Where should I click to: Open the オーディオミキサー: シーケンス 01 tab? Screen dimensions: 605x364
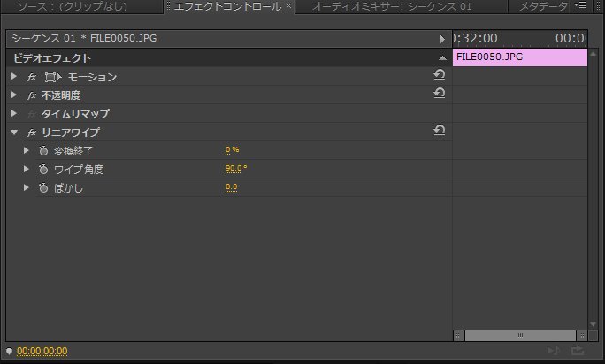392,6
